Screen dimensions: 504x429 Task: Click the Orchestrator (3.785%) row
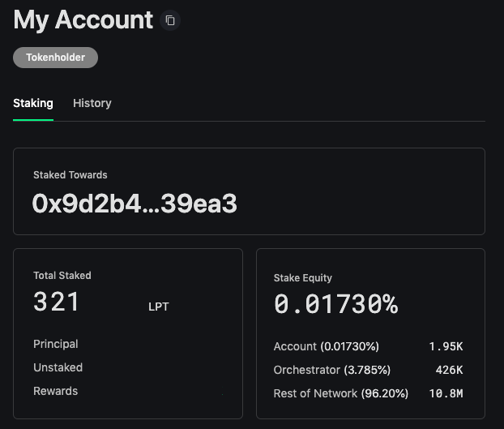[369, 370]
